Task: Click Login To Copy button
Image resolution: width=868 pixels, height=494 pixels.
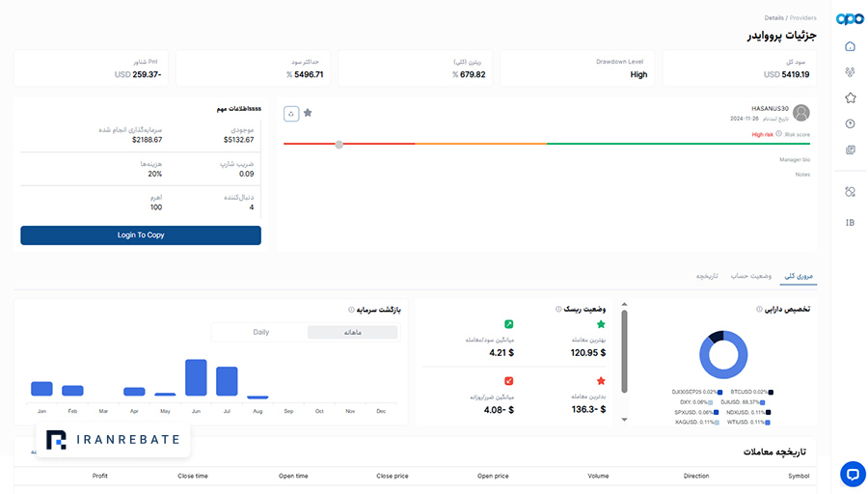Action: pos(141,235)
